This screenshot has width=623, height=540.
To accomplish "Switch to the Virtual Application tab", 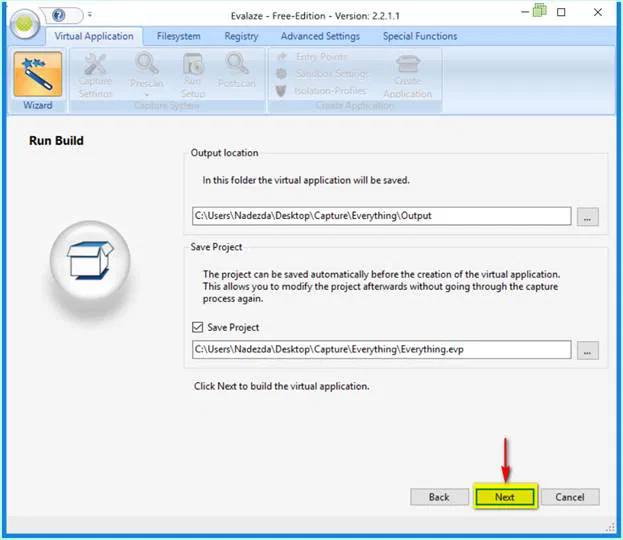I will coord(94,36).
